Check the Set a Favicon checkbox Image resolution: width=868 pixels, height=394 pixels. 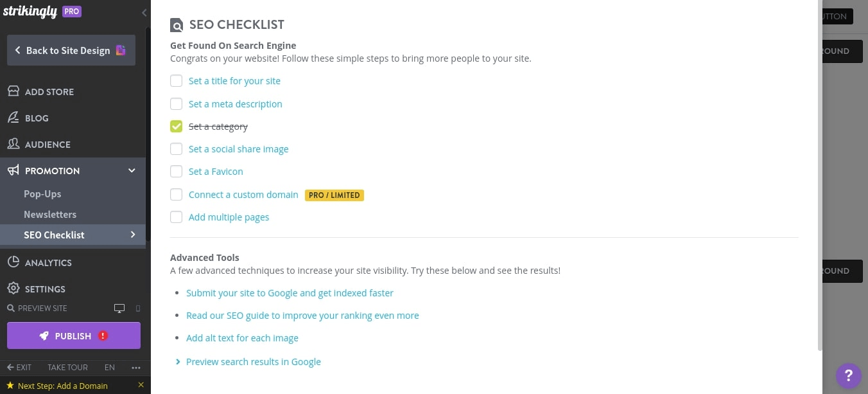pos(176,172)
